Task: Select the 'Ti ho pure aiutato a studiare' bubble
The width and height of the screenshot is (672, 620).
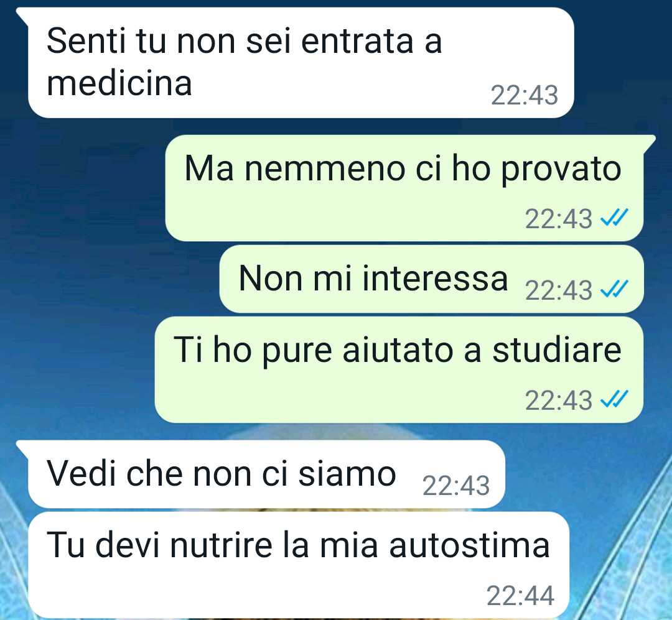Action: point(399,370)
